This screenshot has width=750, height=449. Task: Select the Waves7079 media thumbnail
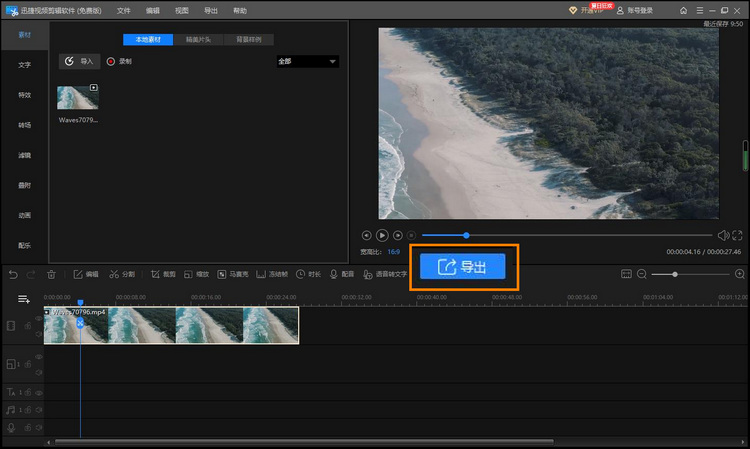pyautogui.click(x=78, y=98)
